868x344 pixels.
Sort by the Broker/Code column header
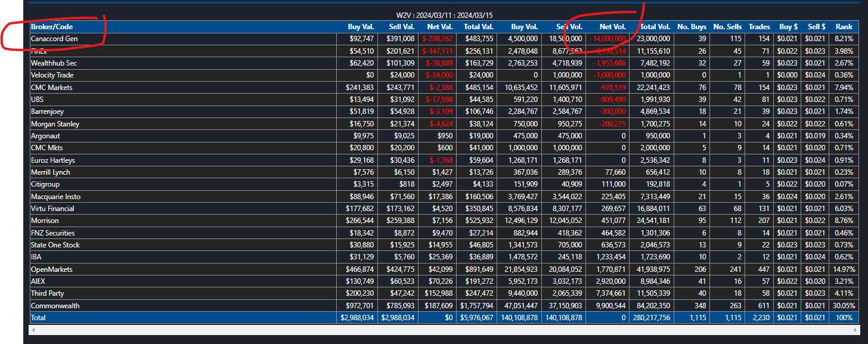pyautogui.click(x=51, y=27)
